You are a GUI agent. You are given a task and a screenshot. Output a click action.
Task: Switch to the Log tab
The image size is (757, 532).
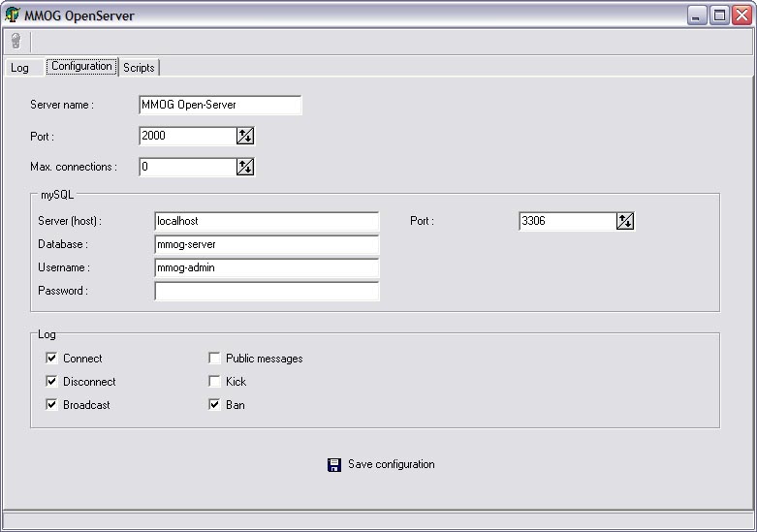(19, 68)
